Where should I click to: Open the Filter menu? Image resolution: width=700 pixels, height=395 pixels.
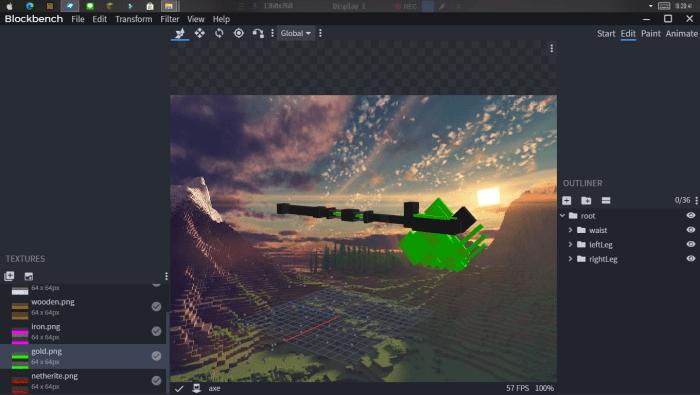170,19
